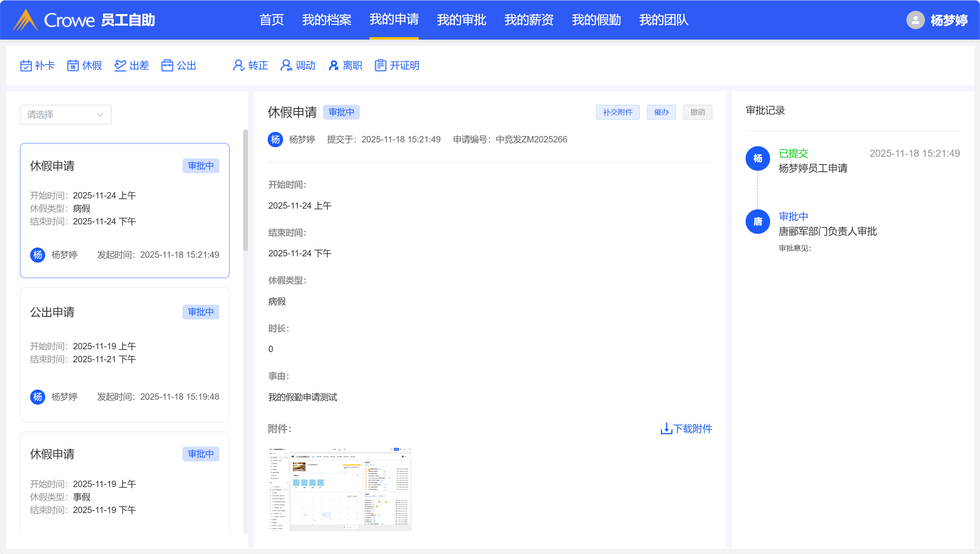Open the 我的薪资 tab
This screenshot has height=554, width=980.
click(x=529, y=20)
